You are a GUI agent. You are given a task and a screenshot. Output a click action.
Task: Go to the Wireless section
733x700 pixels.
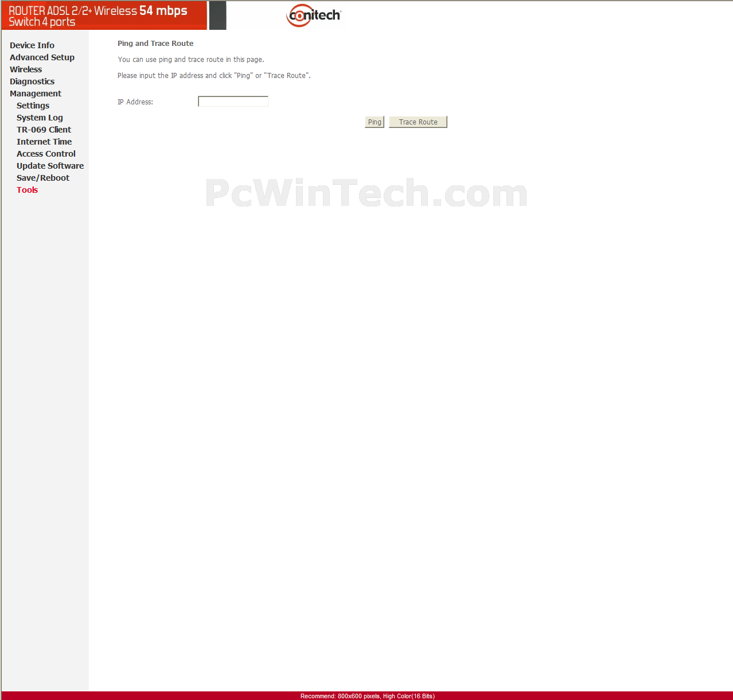pos(26,69)
